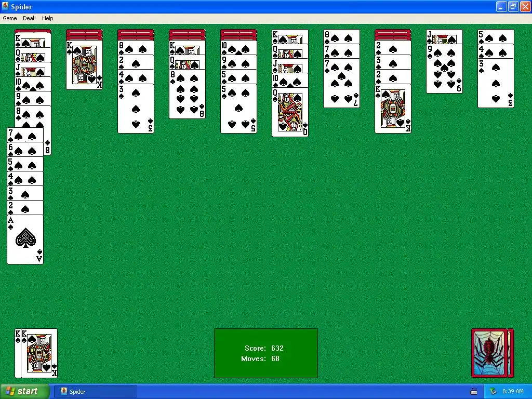532x399 pixels.
Task: Select the 4 of spades in tenth column
Action: click(496, 51)
